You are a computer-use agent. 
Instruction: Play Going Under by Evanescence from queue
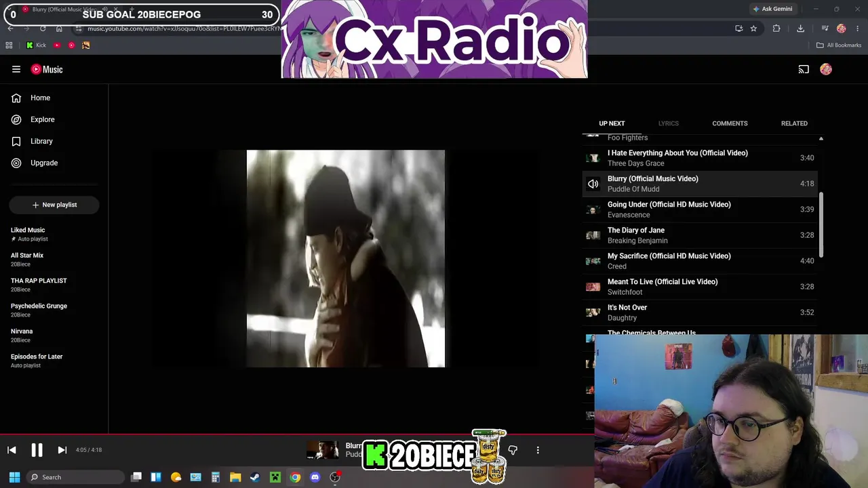699,209
